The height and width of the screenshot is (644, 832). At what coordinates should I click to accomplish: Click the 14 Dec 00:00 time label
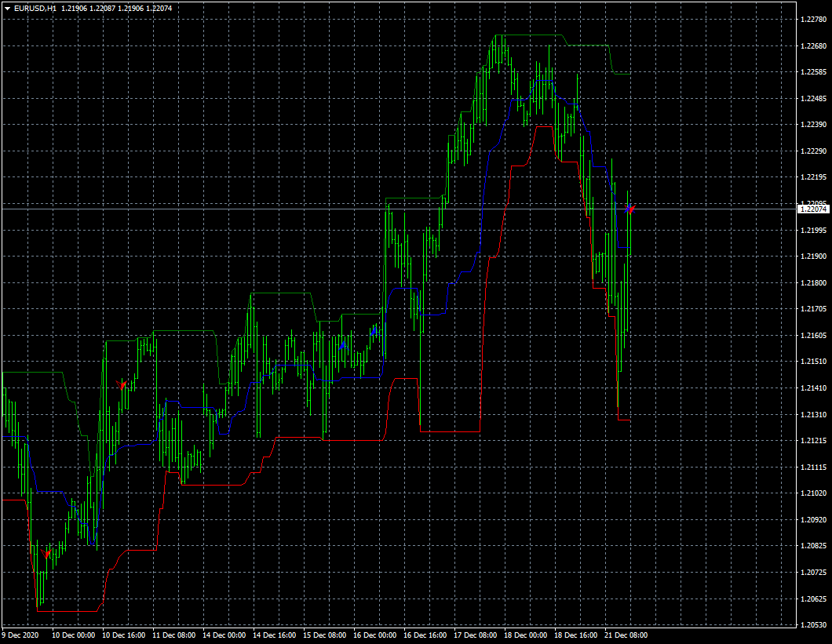click(x=224, y=635)
